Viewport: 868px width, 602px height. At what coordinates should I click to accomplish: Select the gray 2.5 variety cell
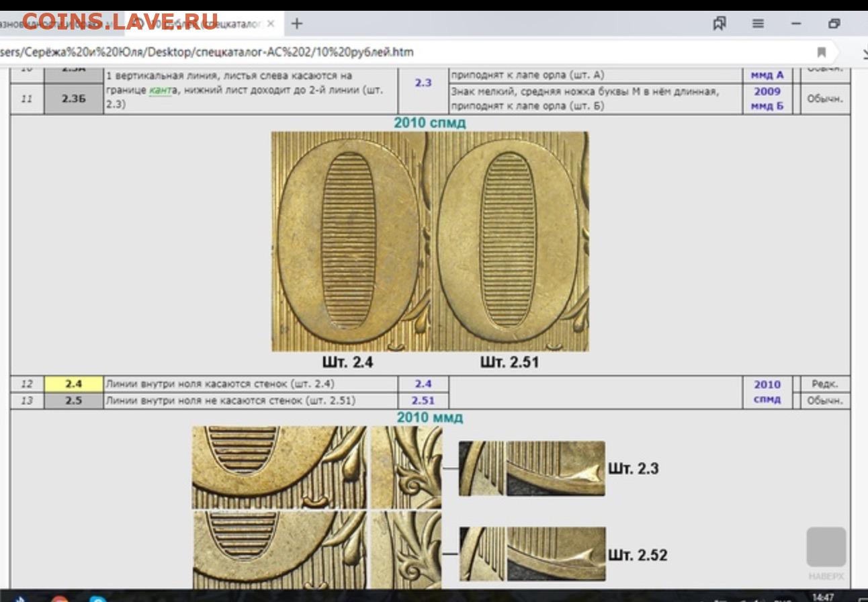pos(73,400)
